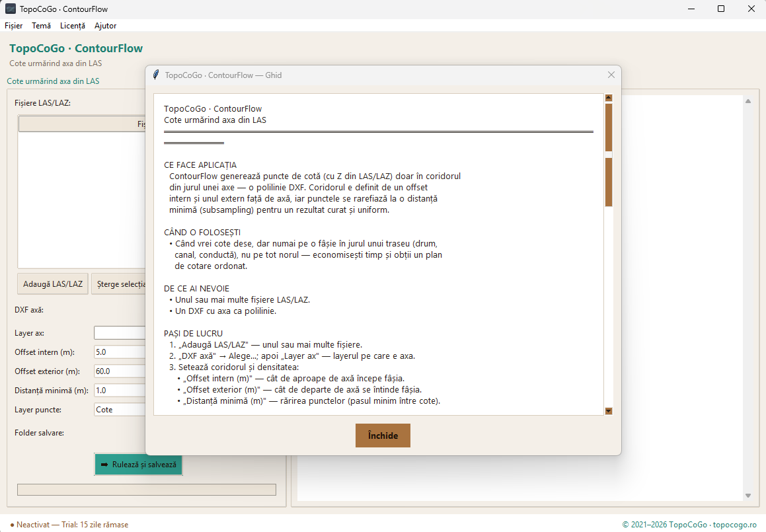The height and width of the screenshot is (532, 766).
Task: Click the Offset exterior field with 60.0
Action: (120, 371)
